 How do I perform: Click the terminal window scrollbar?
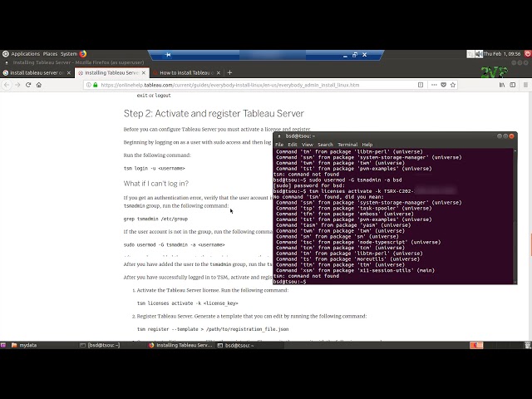515,216
